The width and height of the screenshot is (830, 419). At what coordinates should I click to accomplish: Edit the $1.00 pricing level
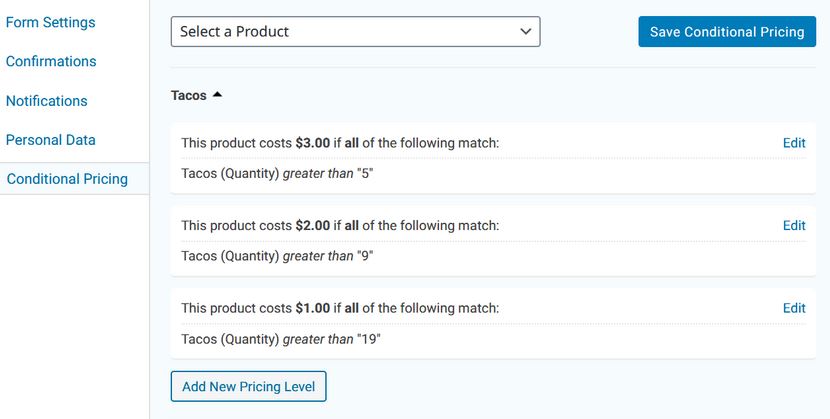[x=794, y=308]
